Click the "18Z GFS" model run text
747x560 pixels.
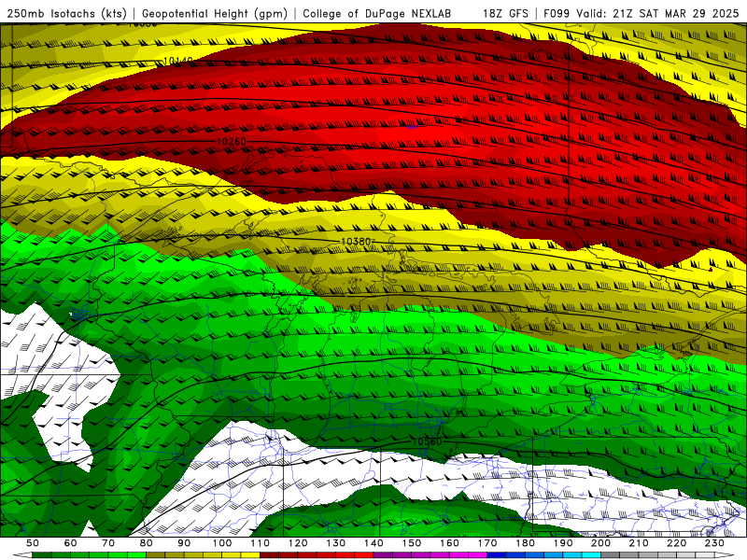click(505, 13)
